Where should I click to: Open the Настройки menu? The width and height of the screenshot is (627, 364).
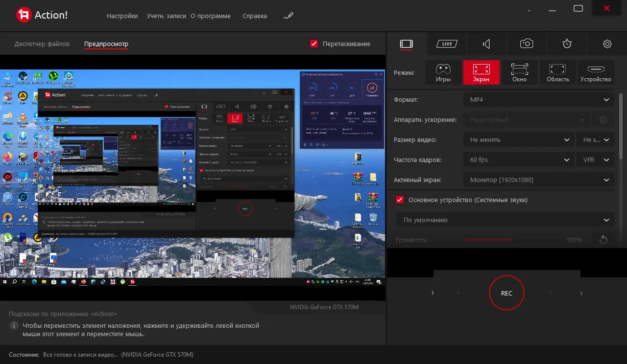tap(122, 16)
